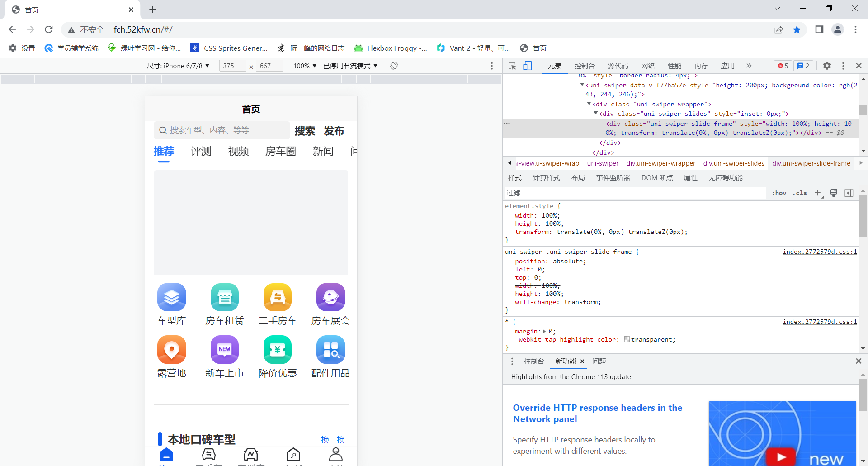The width and height of the screenshot is (868, 466).
Task: Open the 房车展会 category icon
Action: pos(330,297)
